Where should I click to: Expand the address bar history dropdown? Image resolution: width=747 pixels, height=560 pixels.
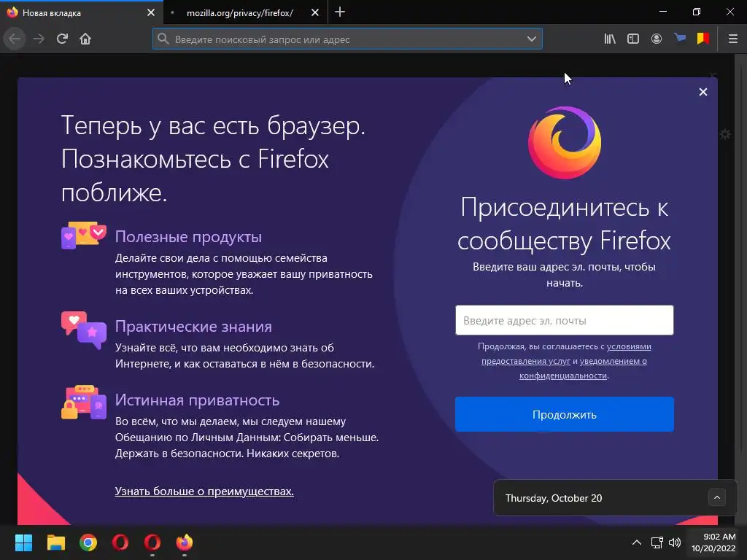532,39
